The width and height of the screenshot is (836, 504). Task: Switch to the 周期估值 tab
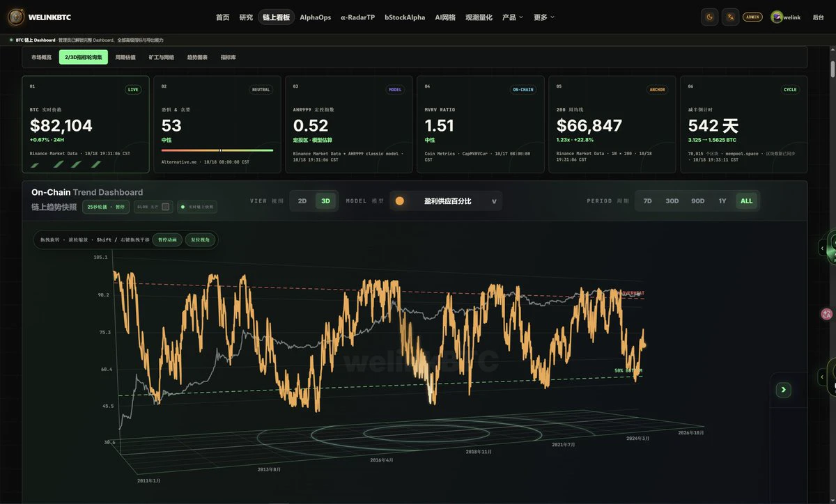click(x=125, y=57)
